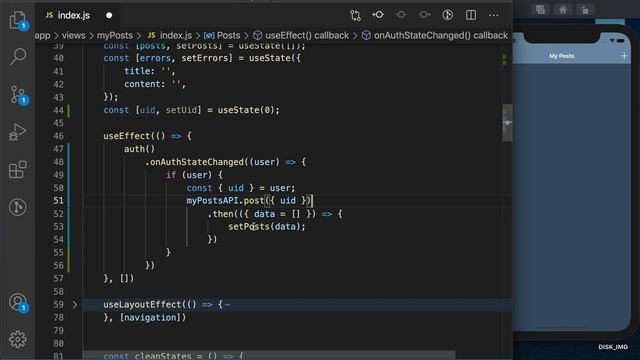The width and height of the screenshot is (640, 360).
Task: Expand folded useLayoutEffect block at line 59
Action: click(x=75, y=304)
